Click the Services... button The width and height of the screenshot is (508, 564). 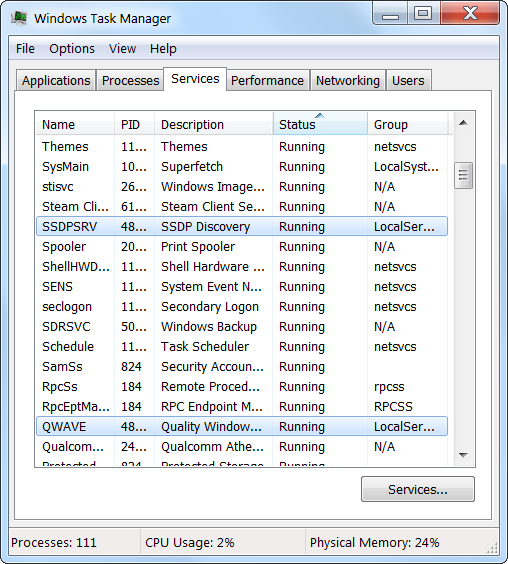[418, 489]
